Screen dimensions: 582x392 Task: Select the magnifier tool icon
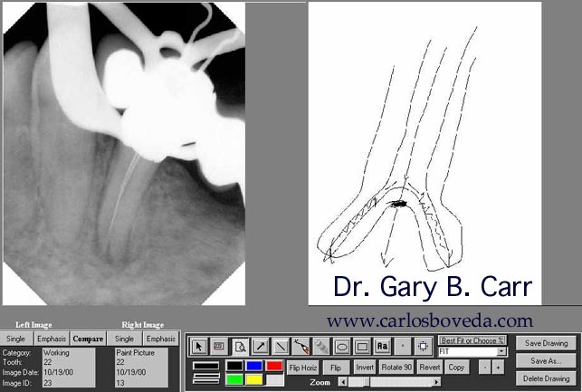click(239, 346)
